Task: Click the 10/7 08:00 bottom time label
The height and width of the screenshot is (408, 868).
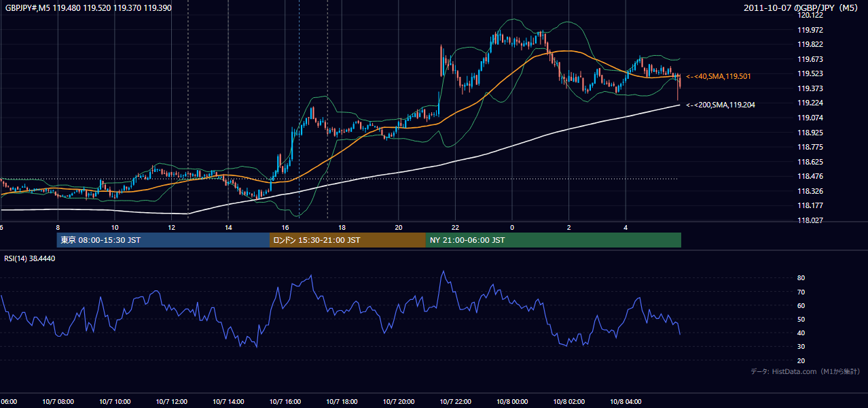Action: pos(58,402)
